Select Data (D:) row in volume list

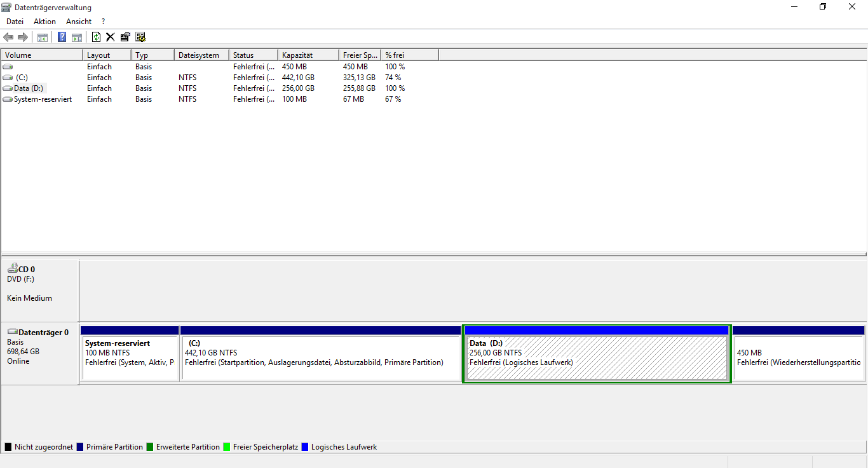click(x=29, y=88)
